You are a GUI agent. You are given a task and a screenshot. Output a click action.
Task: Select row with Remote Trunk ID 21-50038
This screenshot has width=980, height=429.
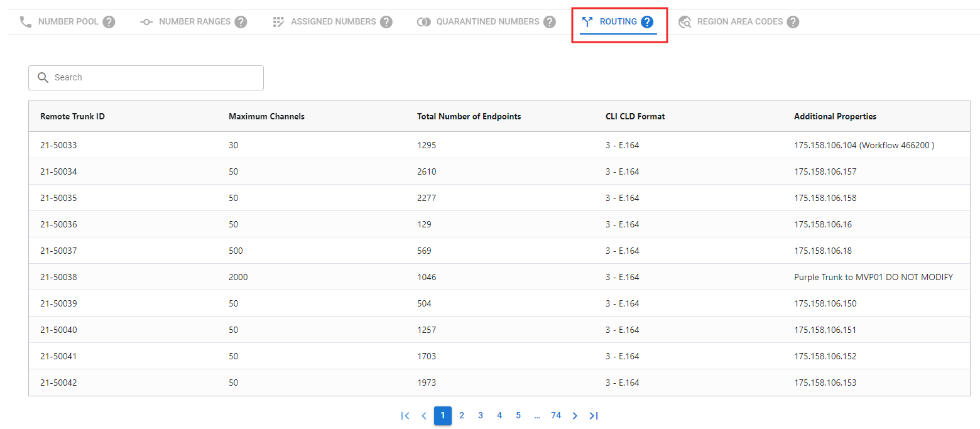(58, 277)
